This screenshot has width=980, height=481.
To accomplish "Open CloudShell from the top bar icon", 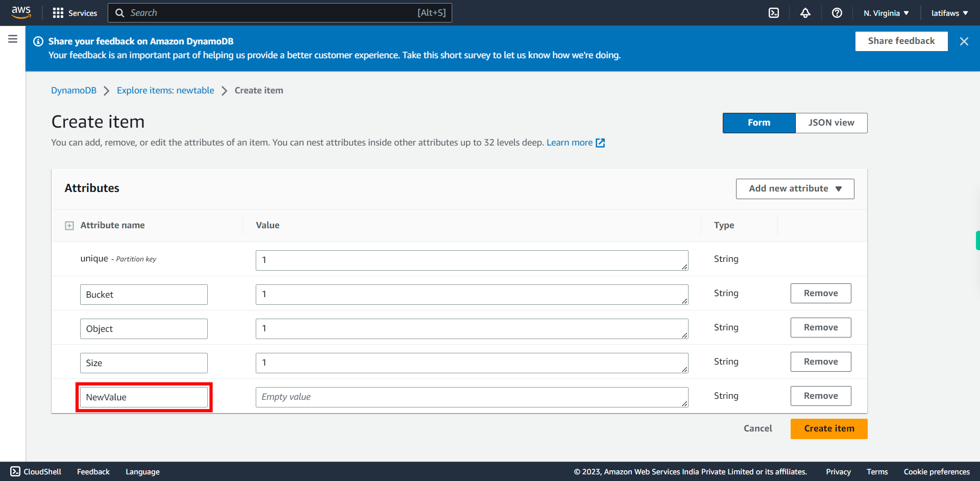I will [x=774, y=13].
